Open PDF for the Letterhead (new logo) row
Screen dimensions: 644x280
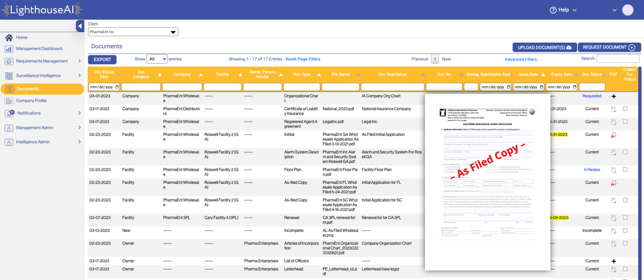click(613, 269)
